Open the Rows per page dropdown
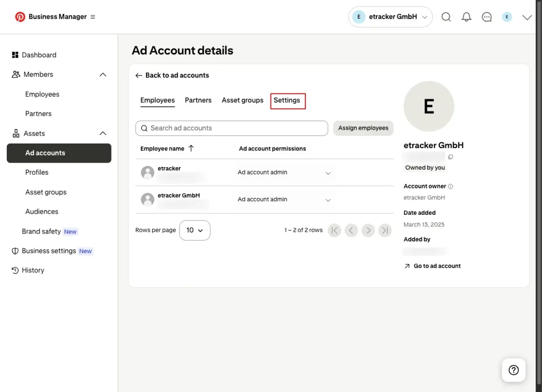 [195, 230]
